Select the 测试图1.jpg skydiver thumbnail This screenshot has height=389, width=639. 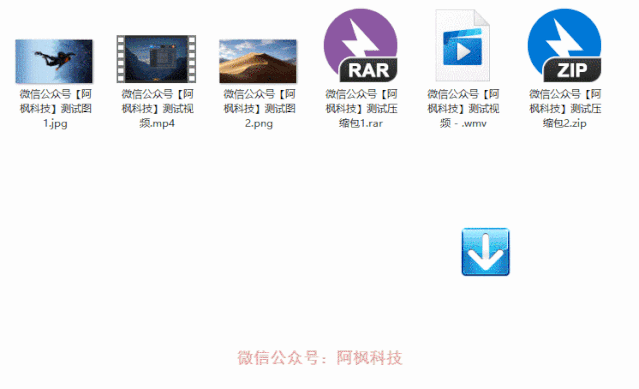coord(54,61)
